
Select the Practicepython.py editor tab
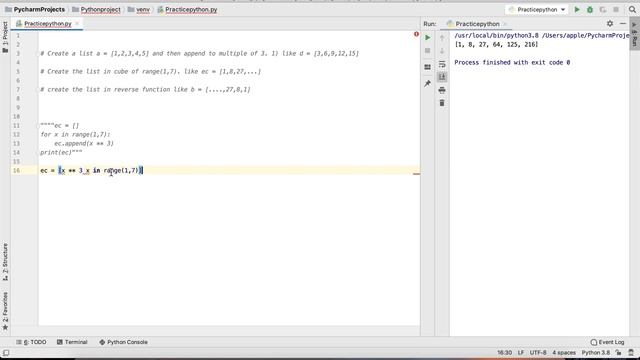tap(47, 24)
